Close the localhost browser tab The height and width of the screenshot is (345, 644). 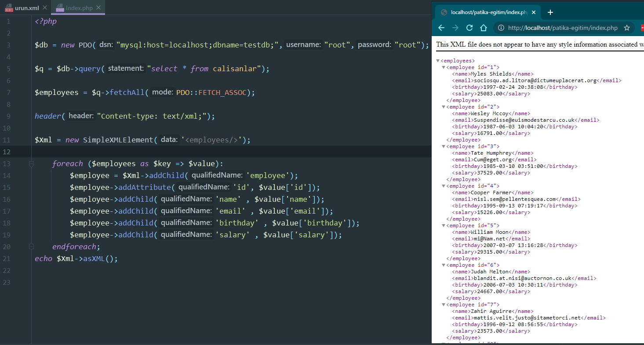coord(534,12)
